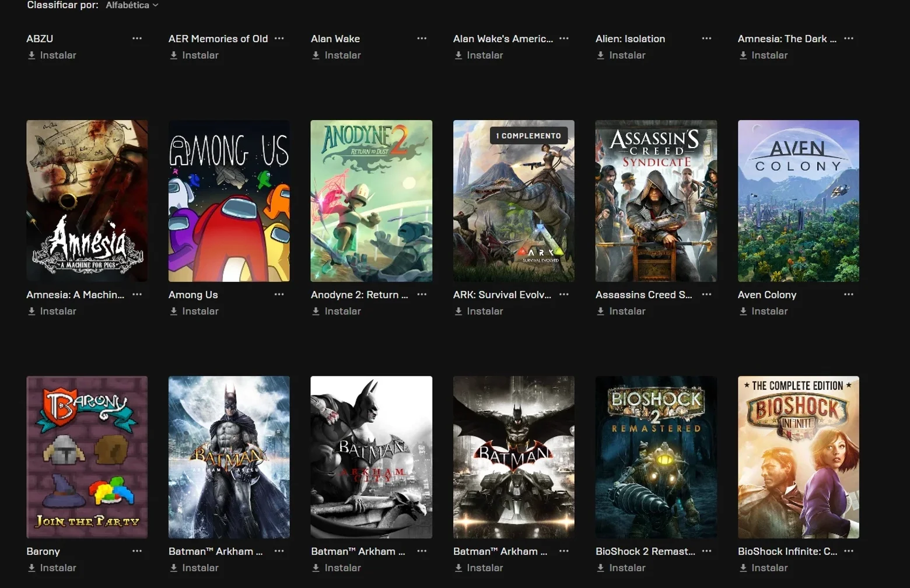The image size is (910, 588).
Task: Open the Batman Arkham Knight cover thumbnail
Action: point(514,457)
